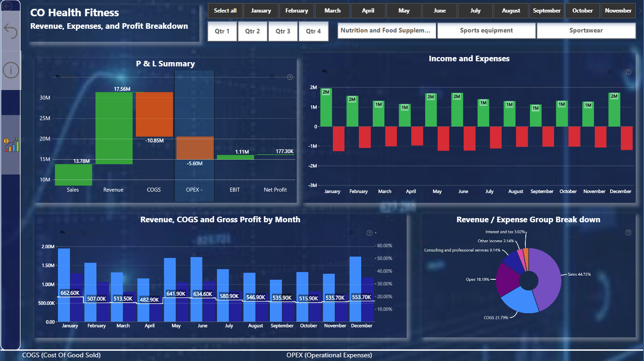Open help icon on Income and Expenses chart
Screen dimensions: 644x361
[629, 72]
